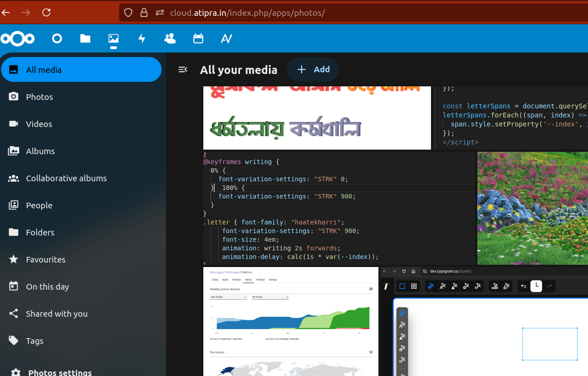Open the letterSpans script code screenshot thumbnail
This screenshot has height=376, width=588.
click(511, 117)
